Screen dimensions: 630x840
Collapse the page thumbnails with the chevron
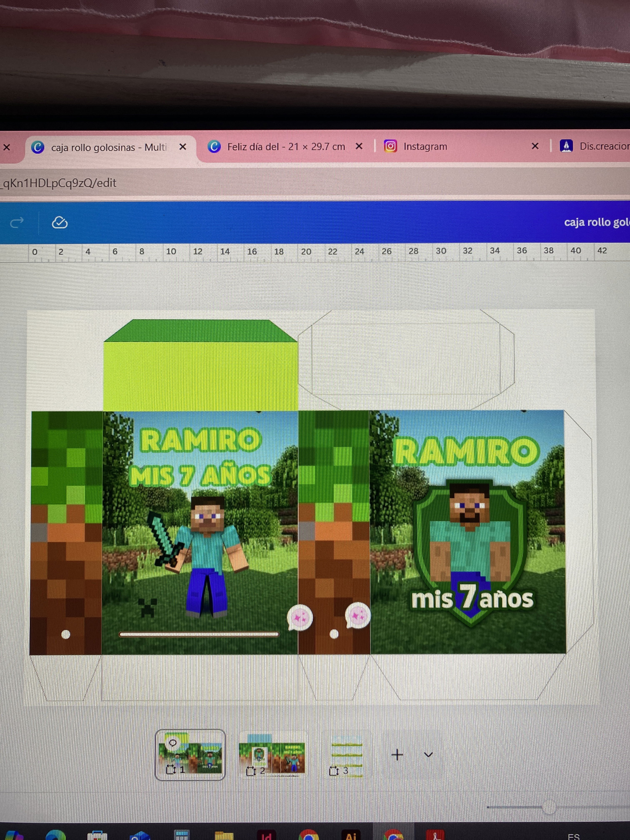[x=428, y=755]
